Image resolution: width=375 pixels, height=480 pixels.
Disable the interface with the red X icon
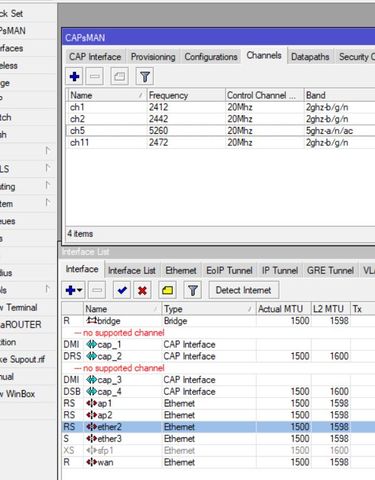pos(142,290)
